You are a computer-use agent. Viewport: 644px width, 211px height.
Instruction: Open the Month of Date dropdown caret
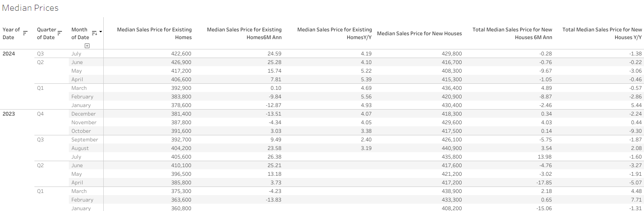coord(101,32)
